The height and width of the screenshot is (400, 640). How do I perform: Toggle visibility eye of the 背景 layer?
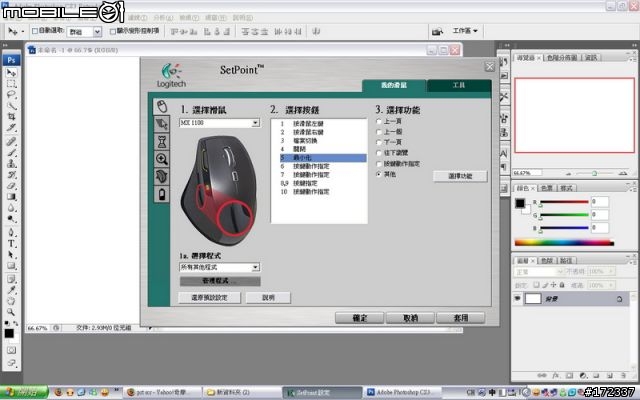click(x=518, y=299)
